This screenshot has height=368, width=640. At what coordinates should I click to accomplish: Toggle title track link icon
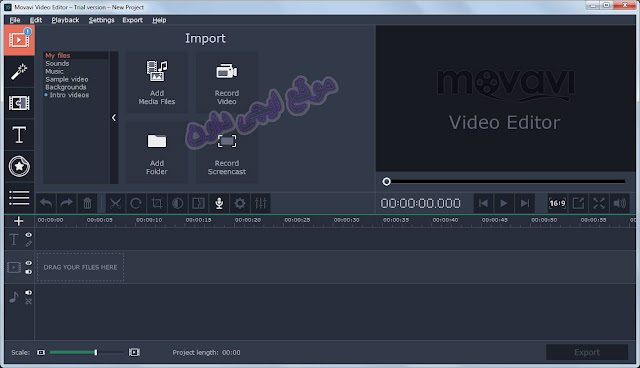(29, 244)
